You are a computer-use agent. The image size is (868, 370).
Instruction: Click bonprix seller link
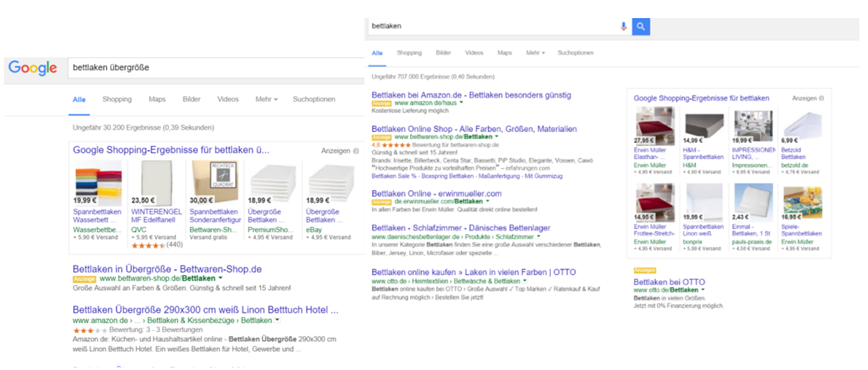coord(693,242)
